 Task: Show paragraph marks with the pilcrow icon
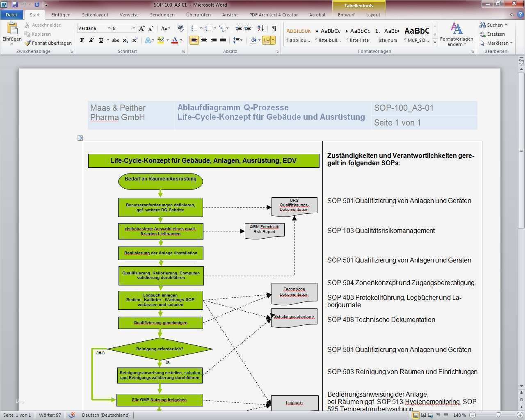coord(274,28)
